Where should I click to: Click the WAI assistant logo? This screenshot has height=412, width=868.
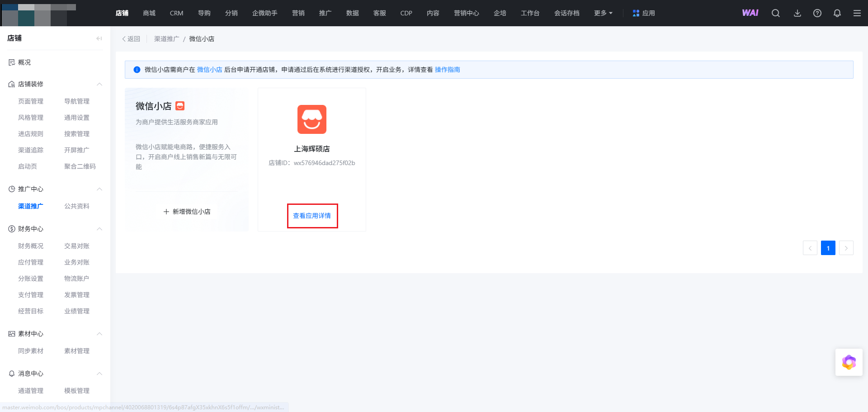(x=750, y=13)
